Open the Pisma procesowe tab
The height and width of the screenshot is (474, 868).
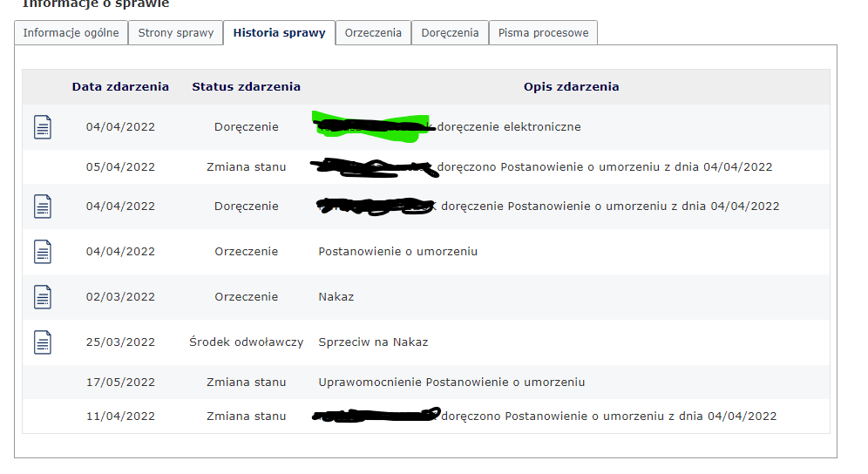[x=543, y=32]
